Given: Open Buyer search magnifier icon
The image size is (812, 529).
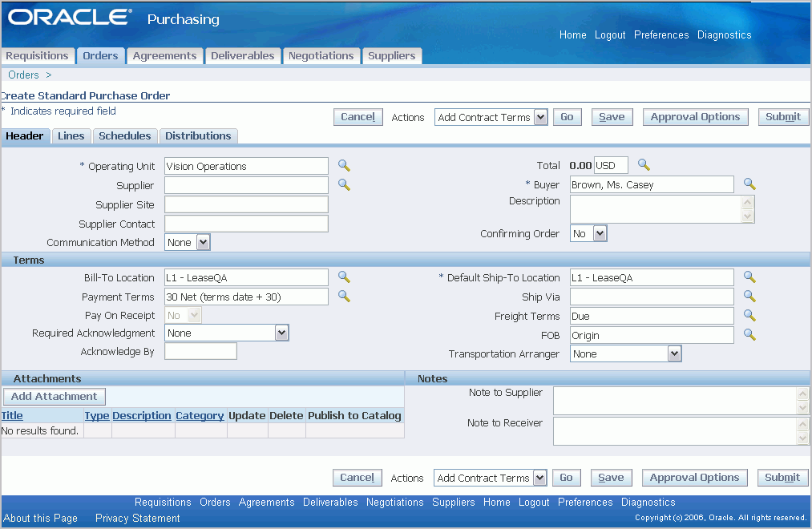Looking at the screenshot, I should coord(749,184).
